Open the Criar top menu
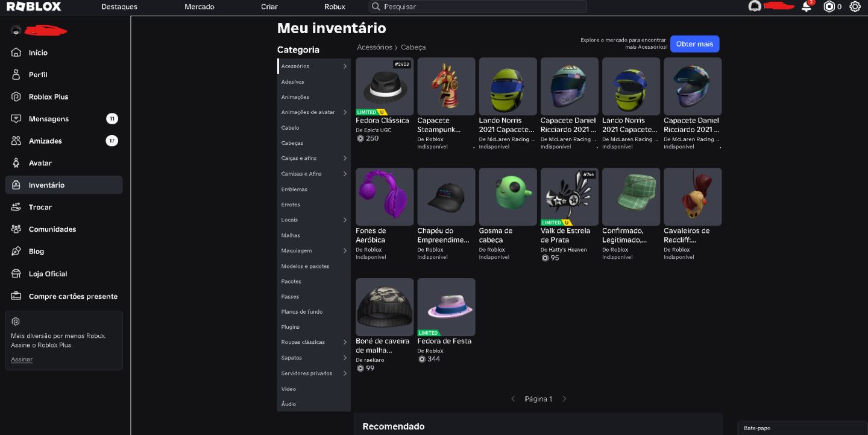 tap(269, 7)
